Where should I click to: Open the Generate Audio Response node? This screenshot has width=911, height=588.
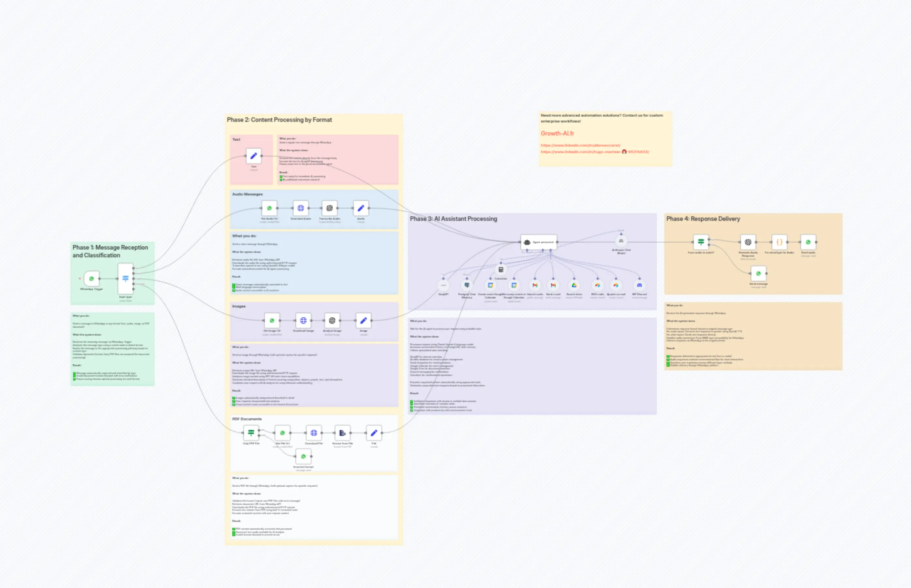748,242
